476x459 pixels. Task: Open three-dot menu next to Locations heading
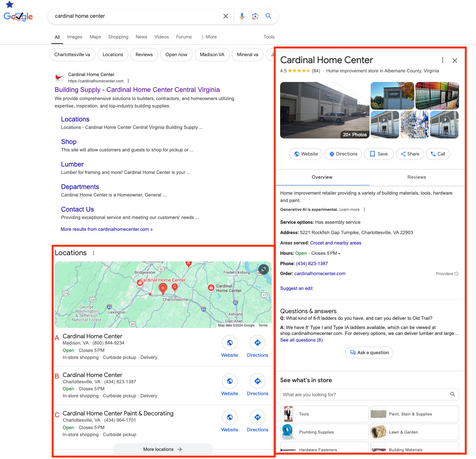[x=93, y=253]
